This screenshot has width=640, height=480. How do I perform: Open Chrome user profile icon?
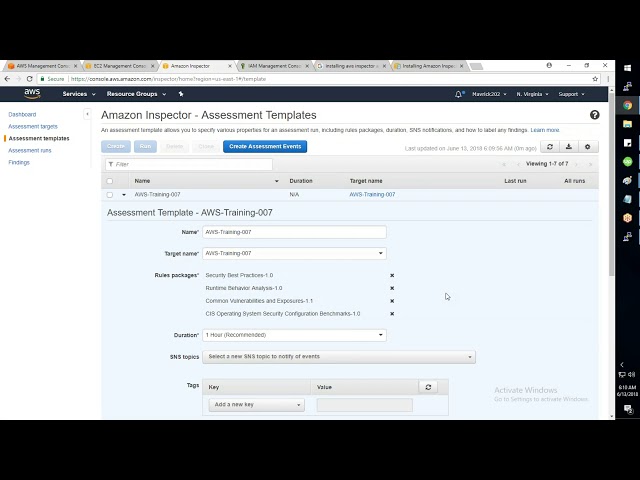click(x=549, y=65)
